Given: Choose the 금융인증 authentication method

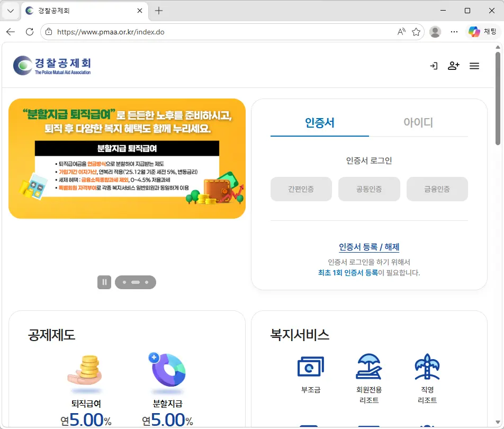Looking at the screenshot, I should point(437,189).
